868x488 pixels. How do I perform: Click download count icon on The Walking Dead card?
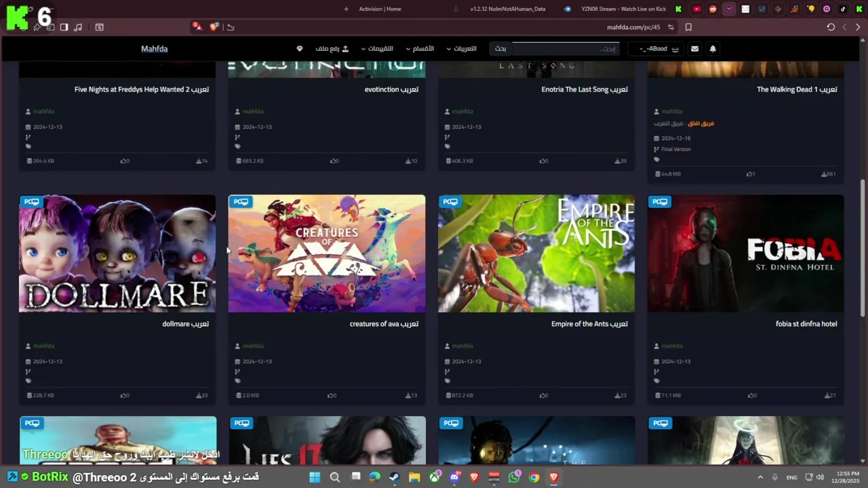(x=825, y=174)
